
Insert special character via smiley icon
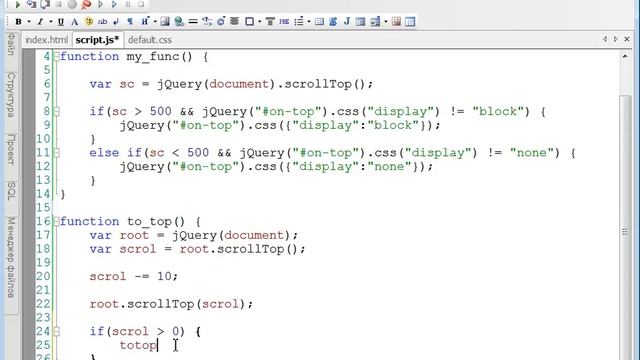(89, 22)
